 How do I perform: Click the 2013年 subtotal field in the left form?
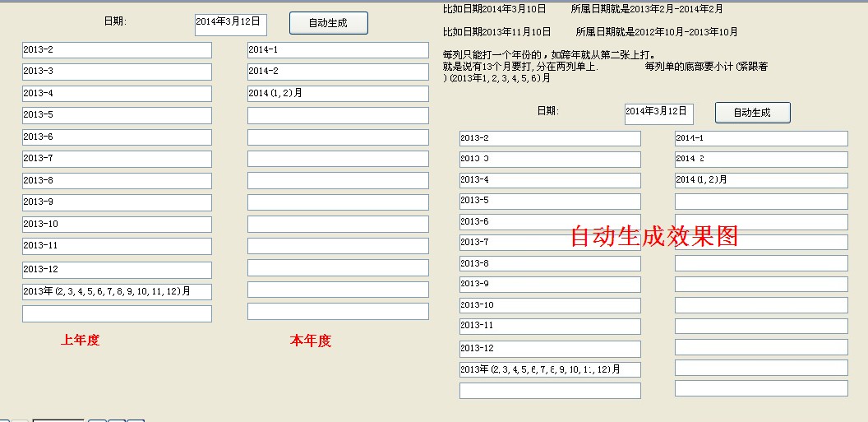117,291
